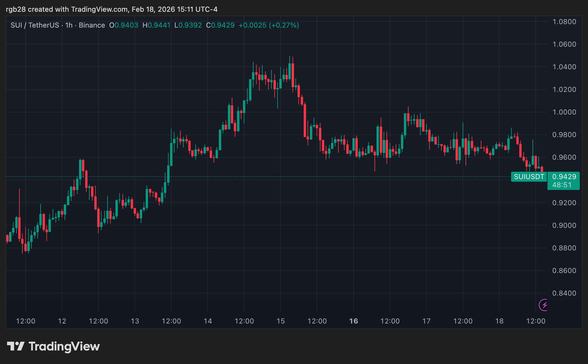Click the 13 date axis label

(x=135, y=321)
